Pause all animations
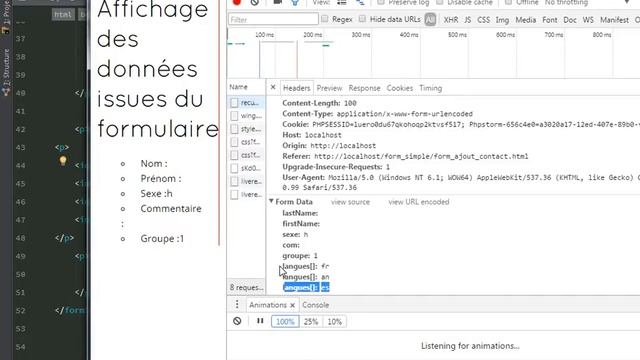This screenshot has height=360, width=640. click(x=260, y=321)
